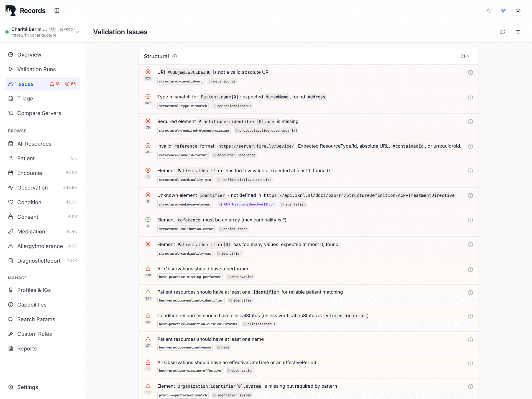Click info icon for Practitioner.identifier[0].use missing issue
The height and width of the screenshot is (399, 532).
[x=470, y=122]
